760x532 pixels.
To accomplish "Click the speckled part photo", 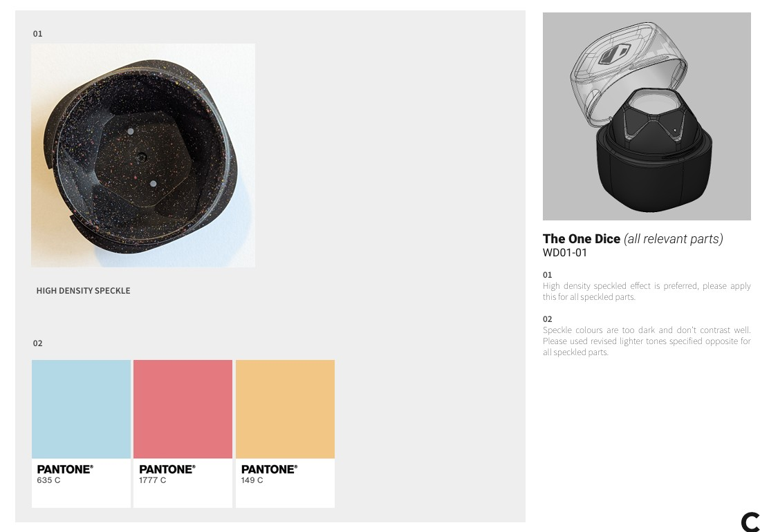I will click(x=143, y=155).
